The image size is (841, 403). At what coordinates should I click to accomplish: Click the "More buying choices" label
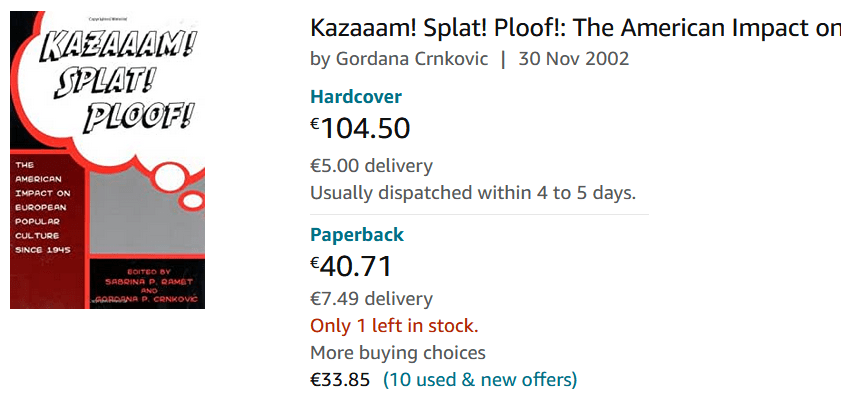[398, 352]
